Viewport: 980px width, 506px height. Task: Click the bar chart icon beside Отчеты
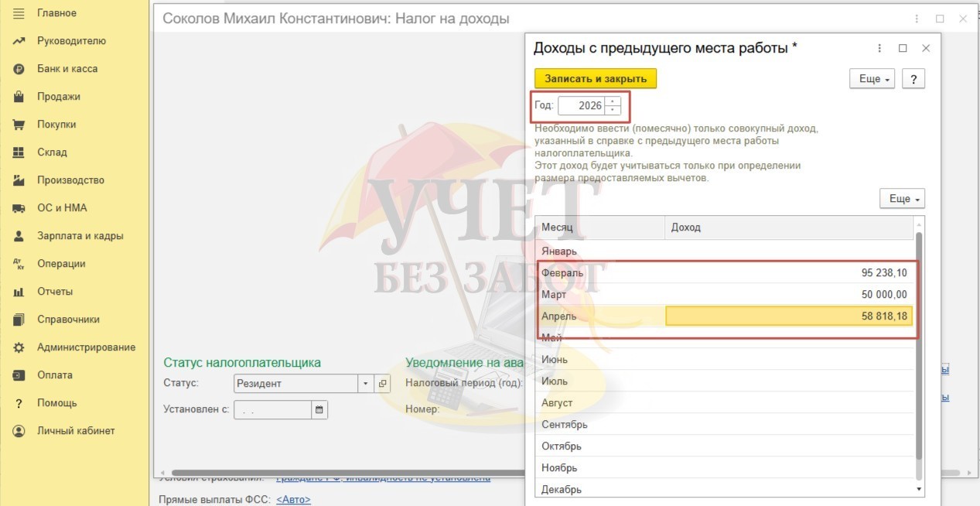19,292
